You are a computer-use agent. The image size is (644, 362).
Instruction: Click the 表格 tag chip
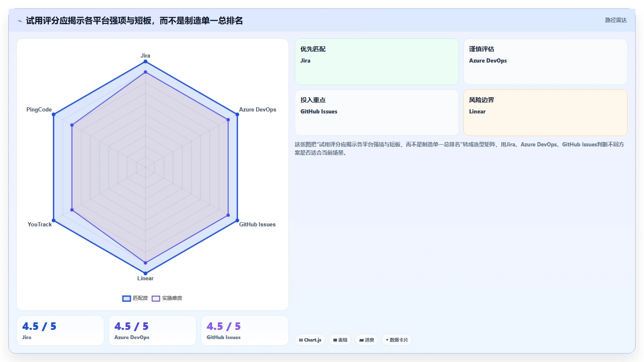click(x=340, y=340)
